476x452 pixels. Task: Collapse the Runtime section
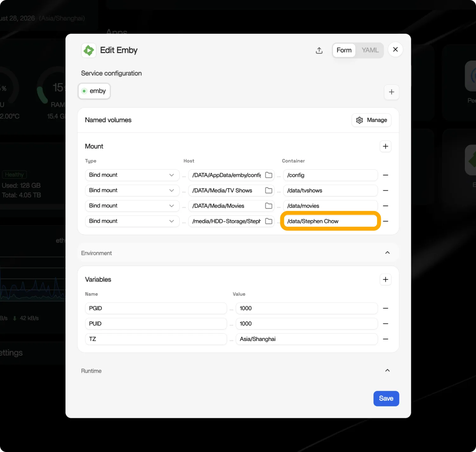point(387,371)
